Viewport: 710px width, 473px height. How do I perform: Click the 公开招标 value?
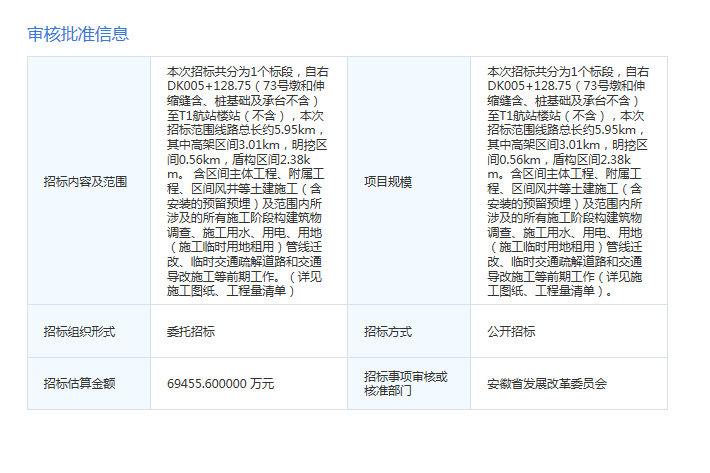(x=511, y=331)
